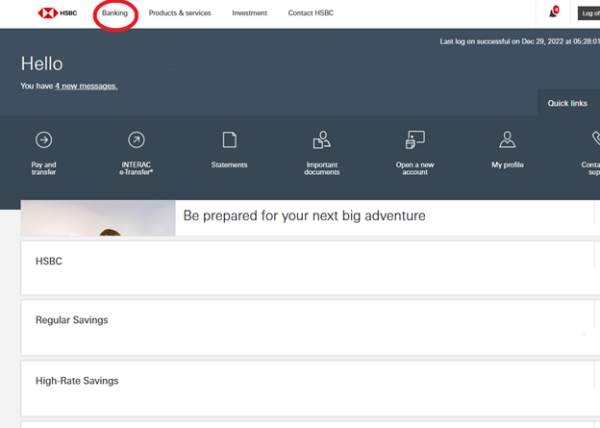Open the notification bell alerts

(553, 13)
